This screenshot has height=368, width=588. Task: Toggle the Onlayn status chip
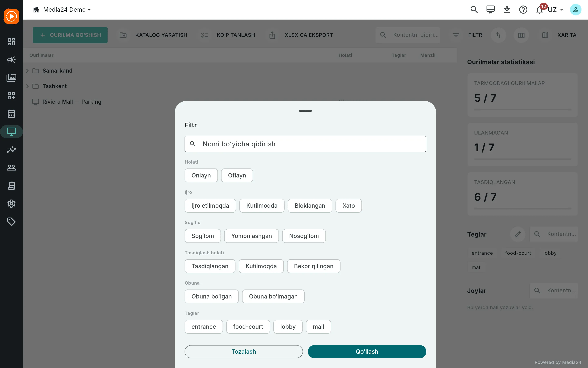click(x=201, y=175)
